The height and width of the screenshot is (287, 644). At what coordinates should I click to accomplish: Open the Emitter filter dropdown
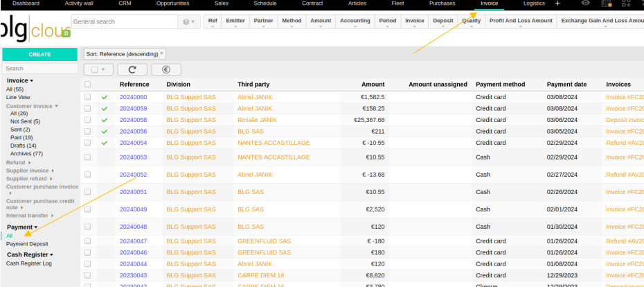click(235, 21)
